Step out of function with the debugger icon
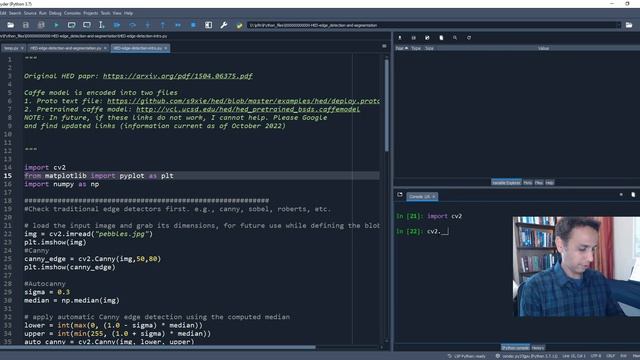 click(163, 25)
